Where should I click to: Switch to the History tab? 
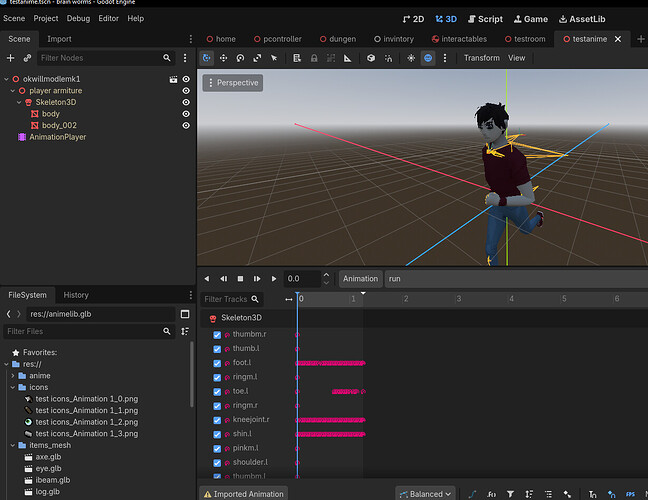click(76, 295)
